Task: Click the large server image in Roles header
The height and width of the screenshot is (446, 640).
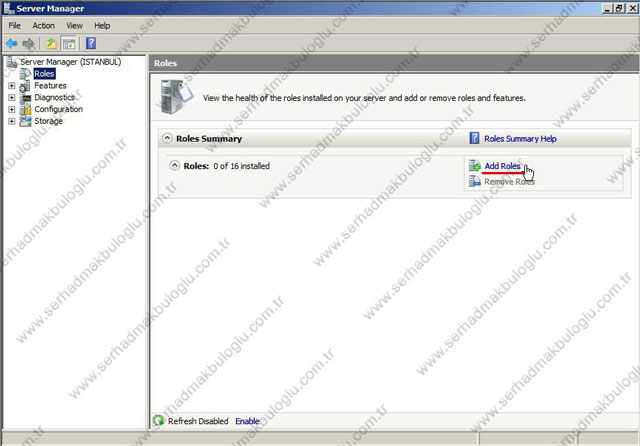Action: click(176, 97)
